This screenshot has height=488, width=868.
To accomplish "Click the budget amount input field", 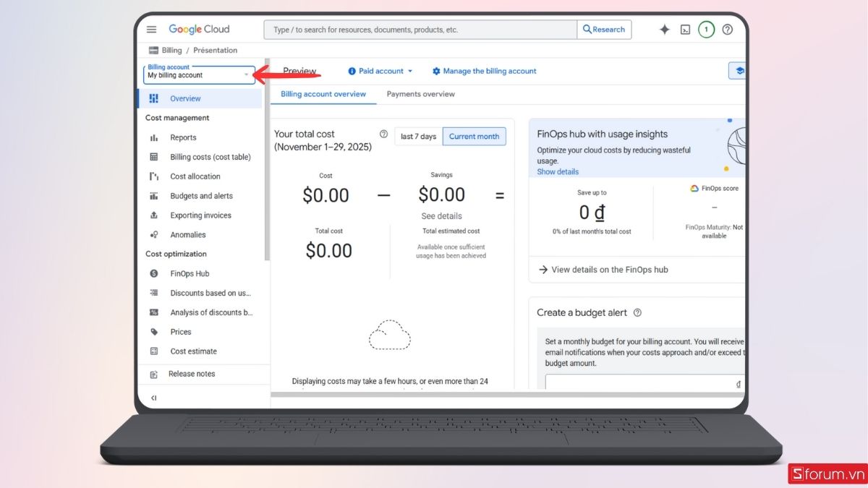I will pyautogui.click(x=644, y=383).
